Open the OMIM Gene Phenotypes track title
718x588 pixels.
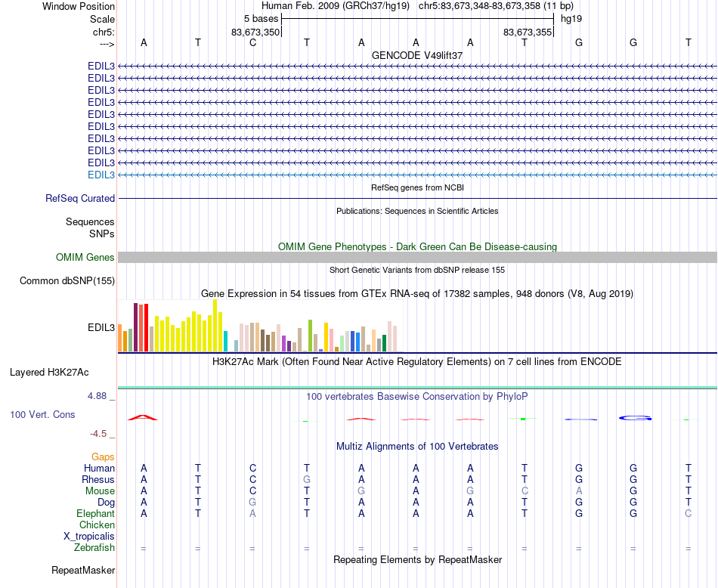click(417, 247)
